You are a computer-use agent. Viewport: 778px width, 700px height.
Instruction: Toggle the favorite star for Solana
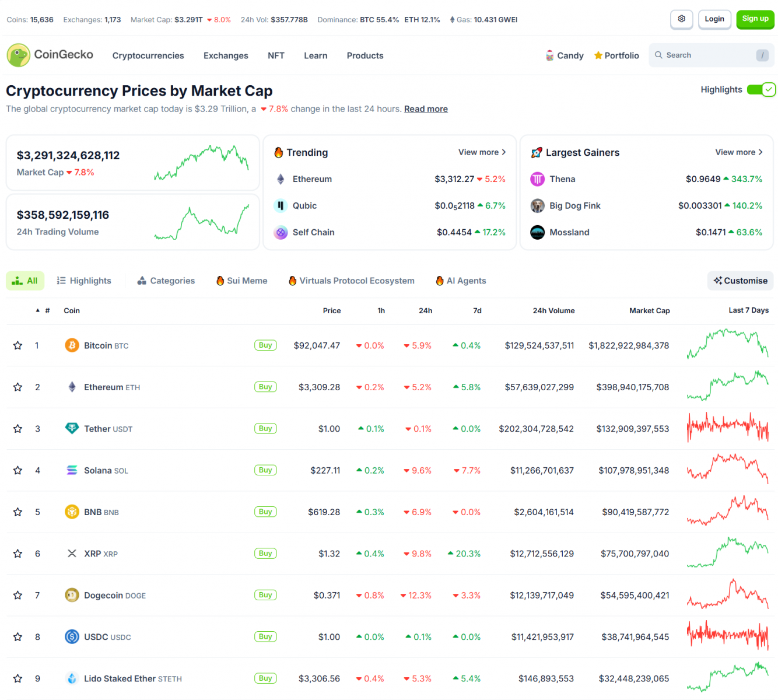coord(18,470)
